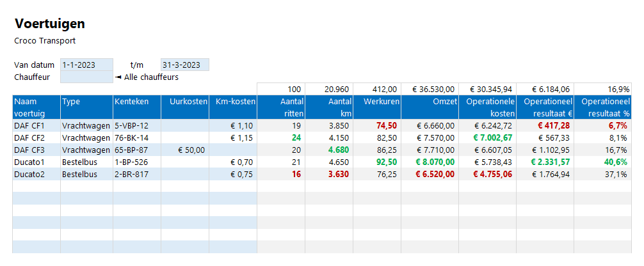
Task: Click the € 50,00 Uurkosten cell
Action: 184,150
